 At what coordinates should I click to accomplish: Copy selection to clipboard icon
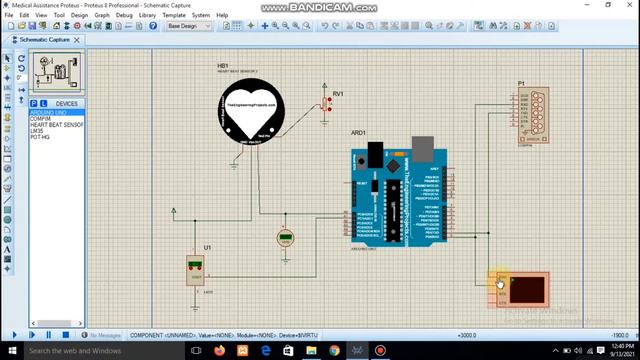point(360,26)
